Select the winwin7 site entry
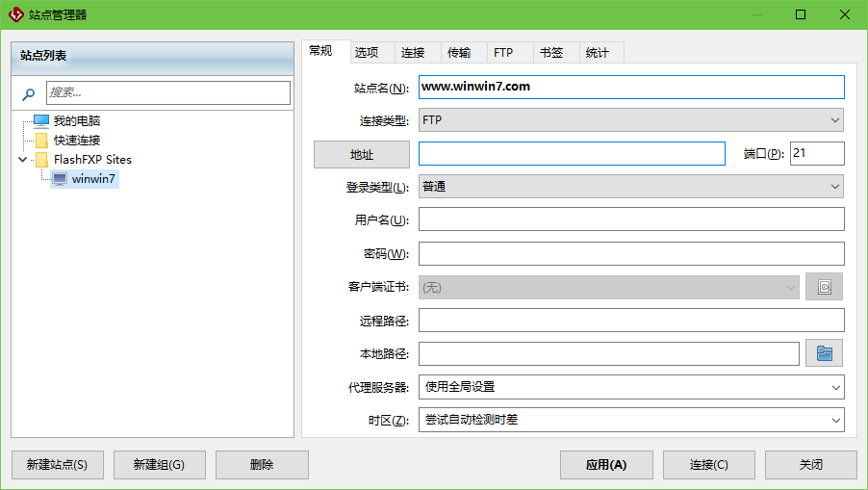 93,179
